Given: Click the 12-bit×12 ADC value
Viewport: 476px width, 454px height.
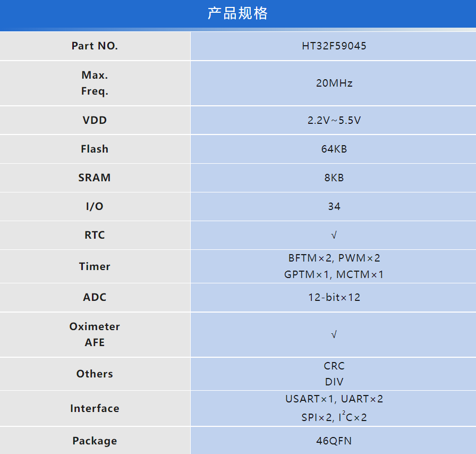Looking at the screenshot, I should click(334, 297).
